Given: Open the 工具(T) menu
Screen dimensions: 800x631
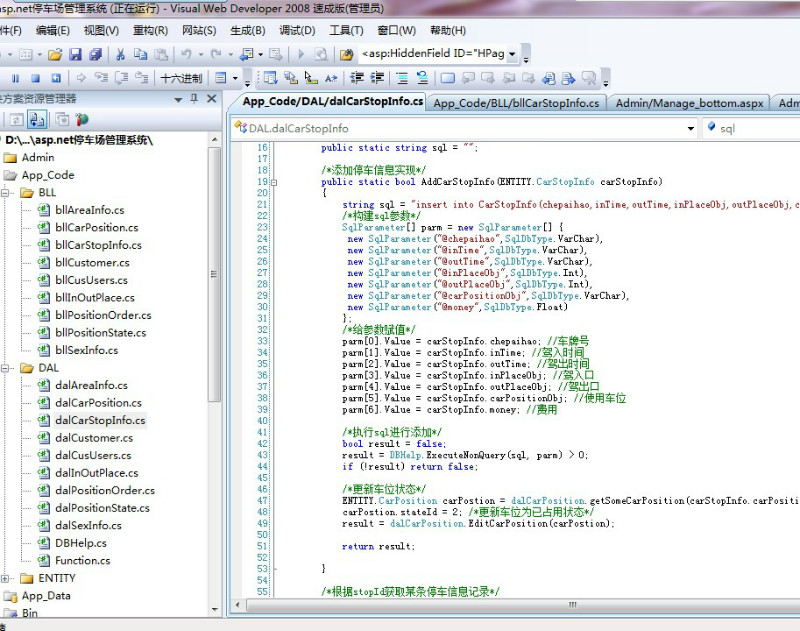Looking at the screenshot, I should click(346, 31).
